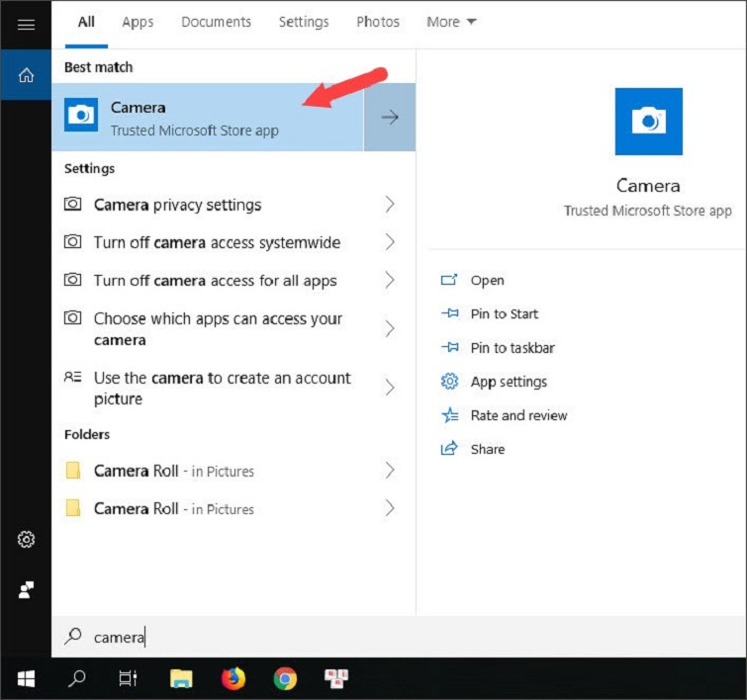Viewport: 747px width, 700px height.
Task: Open the hamburger menu in the sidebar
Action: [26, 25]
